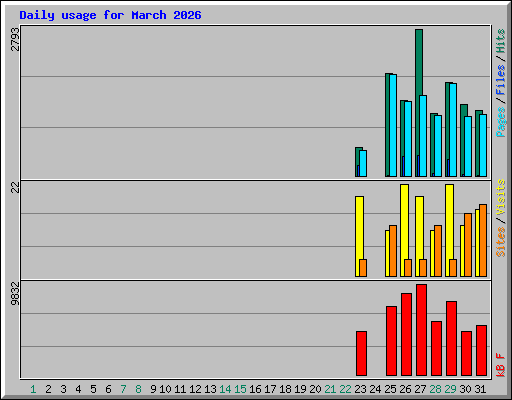The image size is (512, 400).
Task: Click the 'KB F' legend label
Action: pyautogui.click(x=501, y=365)
